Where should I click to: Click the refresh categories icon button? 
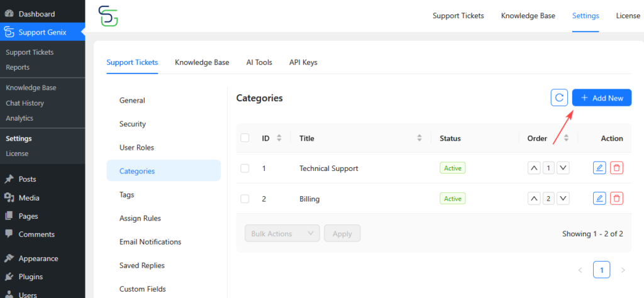pyautogui.click(x=559, y=97)
